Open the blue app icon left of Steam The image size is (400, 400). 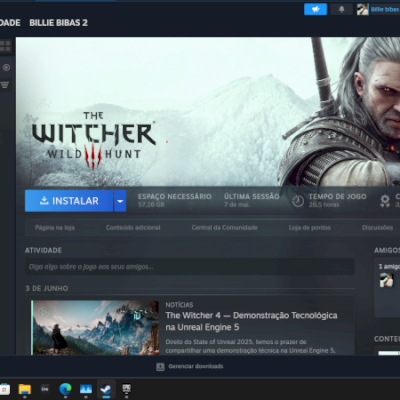[86, 389]
